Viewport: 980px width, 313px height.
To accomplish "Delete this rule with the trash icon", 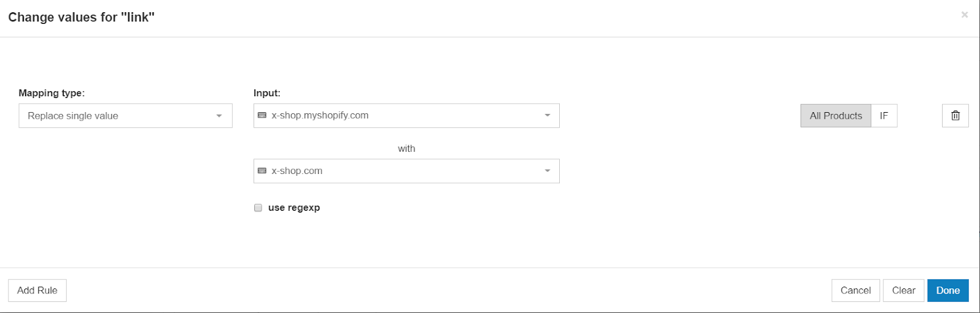I will point(955,116).
